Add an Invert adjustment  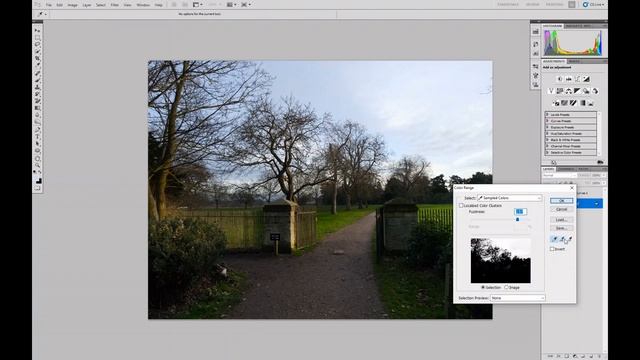pos(556,103)
